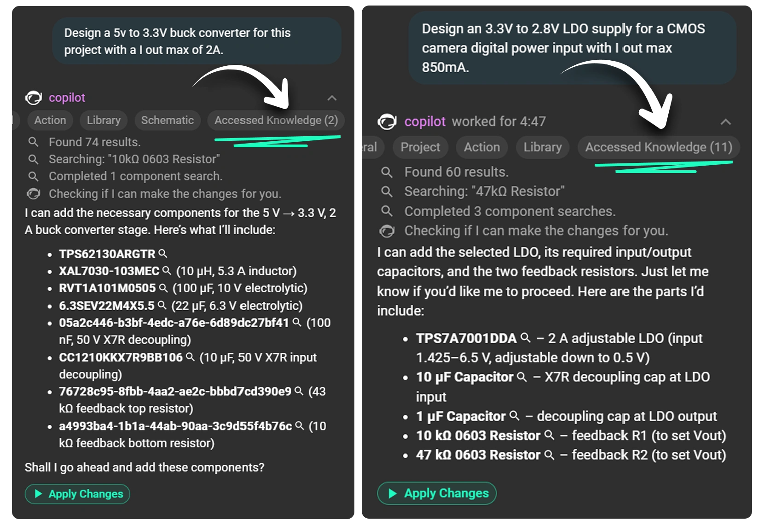The height and width of the screenshot is (532, 764).
Task: Click the 2.8V LDO prompt message bubble
Action: click(572, 48)
